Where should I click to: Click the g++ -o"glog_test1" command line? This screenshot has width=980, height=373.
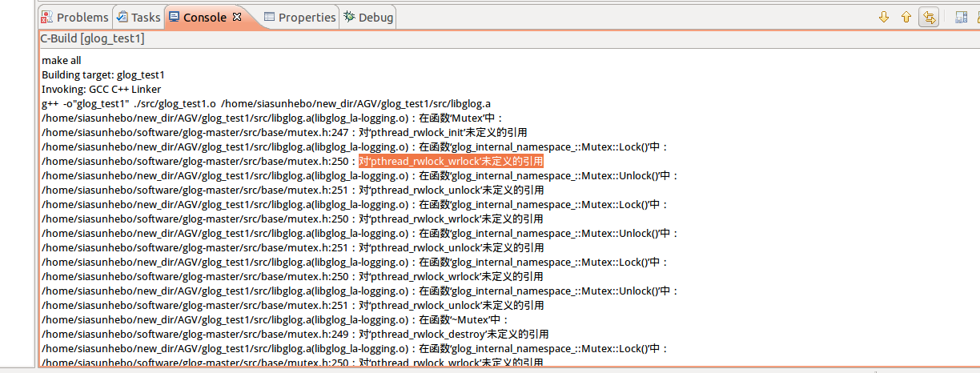(x=266, y=103)
